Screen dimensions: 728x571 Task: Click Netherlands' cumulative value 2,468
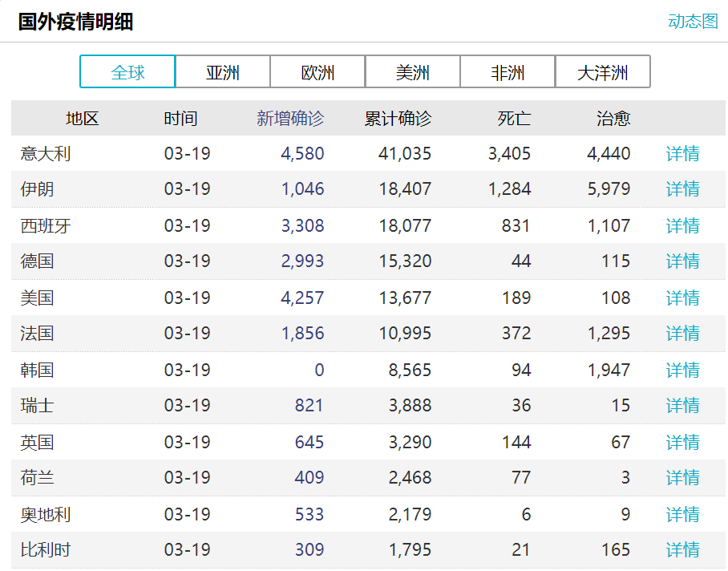point(410,477)
